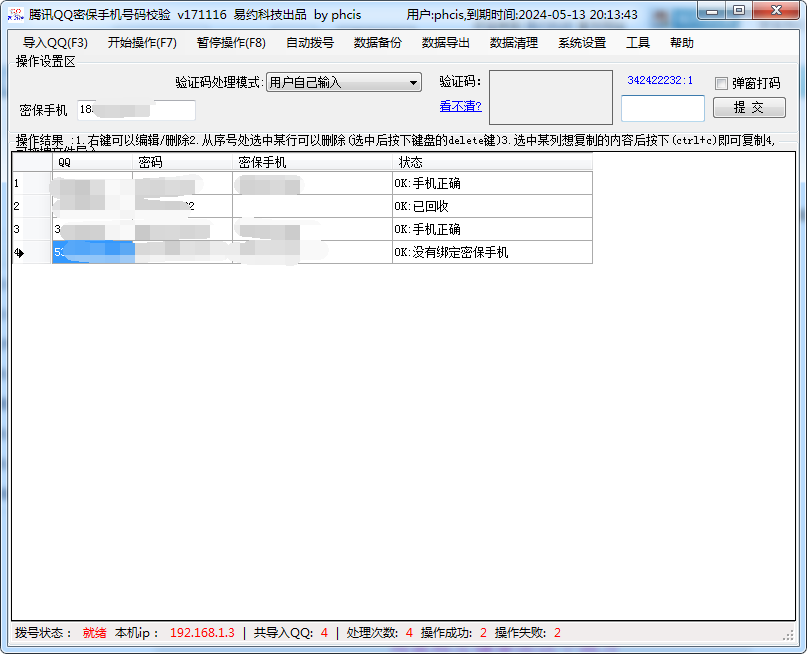Open the 数据导出 menu
This screenshot has height=654, width=807.
pos(446,43)
